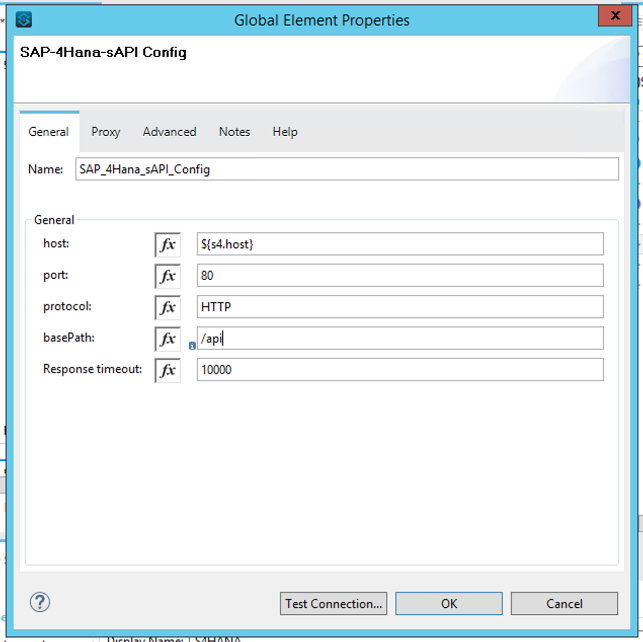Toggle the fx expression button for protocol
The height and width of the screenshot is (642, 643).
[x=167, y=307]
